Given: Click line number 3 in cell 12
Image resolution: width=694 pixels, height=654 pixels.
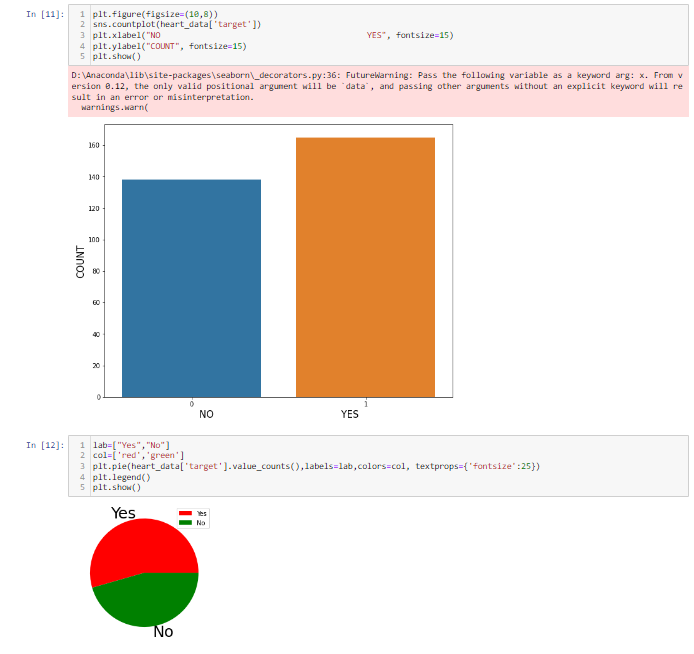Looking at the screenshot, I should point(82,466).
